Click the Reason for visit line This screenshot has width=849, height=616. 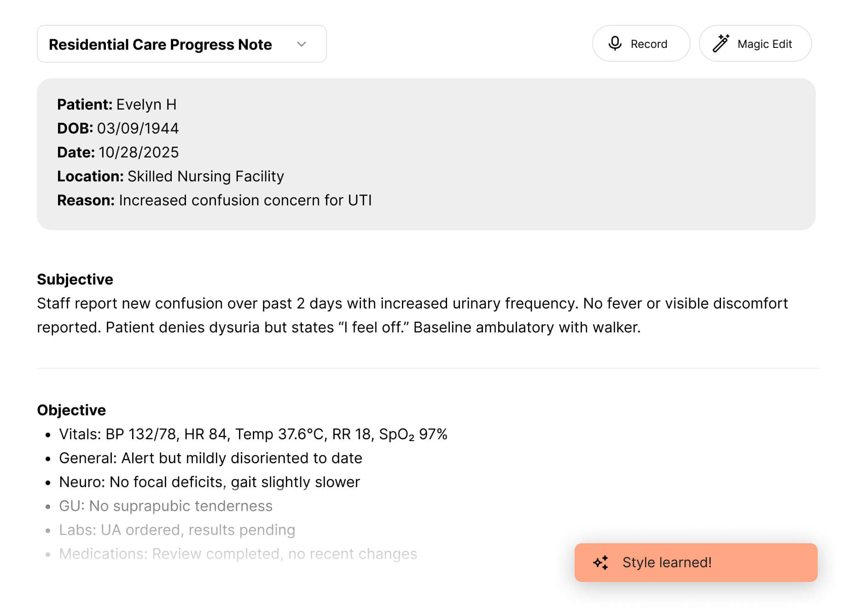coord(245,200)
